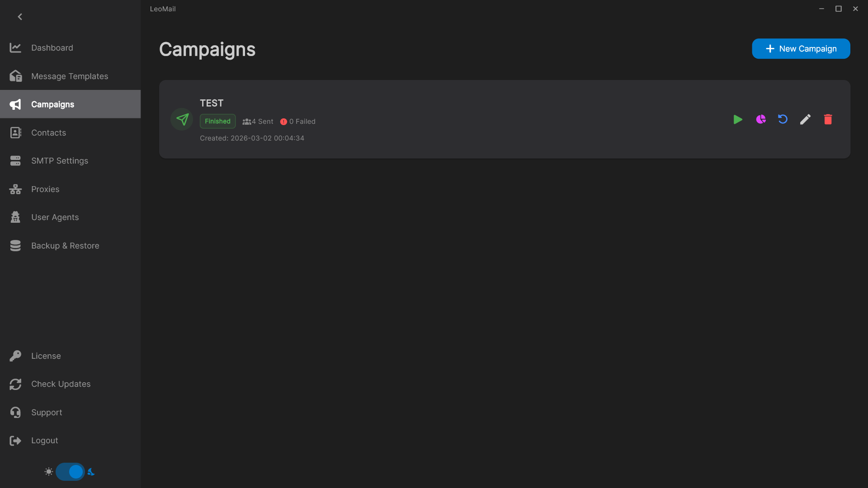Click the Check Updates refresh icon

coord(15,384)
